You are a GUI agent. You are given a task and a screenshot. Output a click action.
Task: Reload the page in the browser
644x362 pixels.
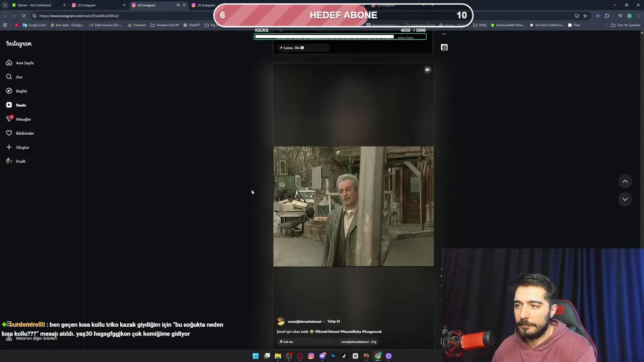tap(23, 16)
